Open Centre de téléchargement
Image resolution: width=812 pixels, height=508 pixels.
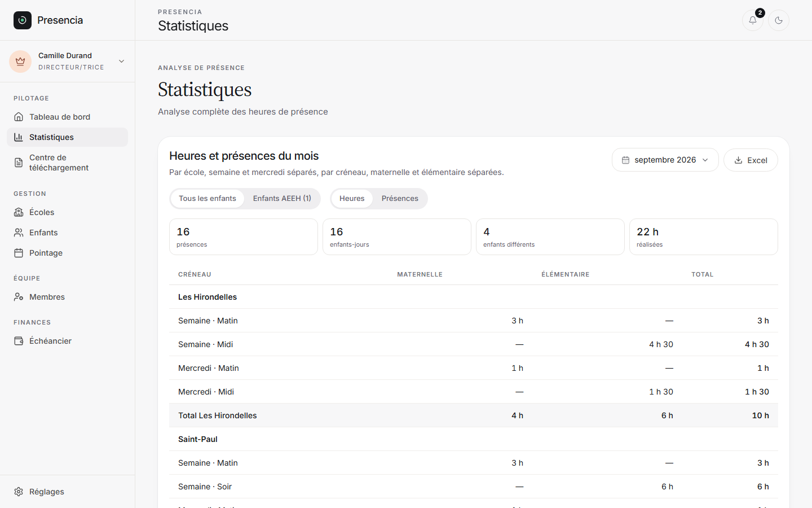[x=67, y=163]
